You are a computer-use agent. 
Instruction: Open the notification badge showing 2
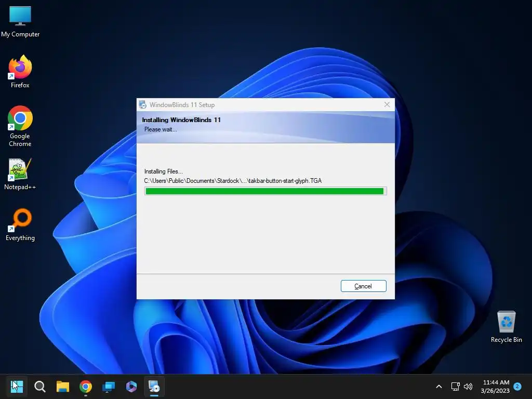517,386
